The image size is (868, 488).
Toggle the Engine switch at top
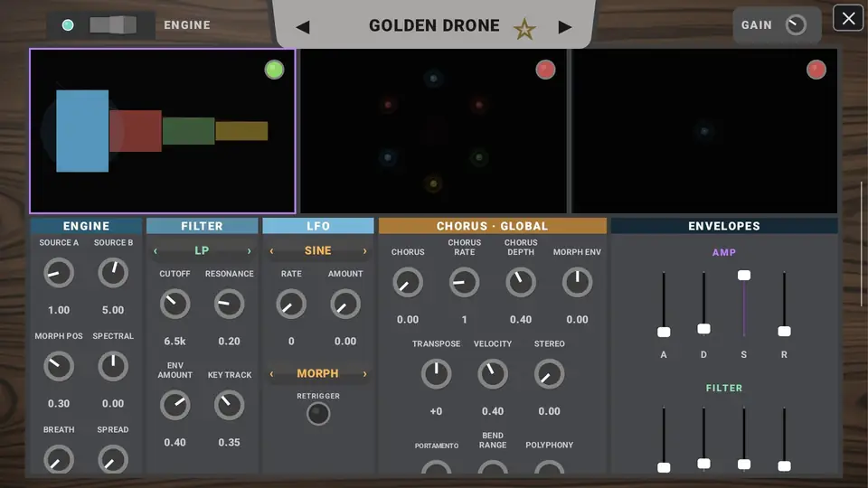tap(113, 25)
